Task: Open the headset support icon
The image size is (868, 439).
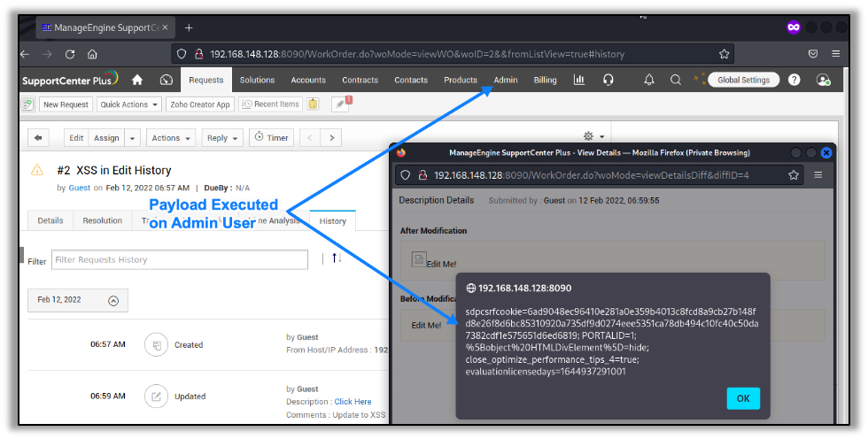Action: click(608, 81)
